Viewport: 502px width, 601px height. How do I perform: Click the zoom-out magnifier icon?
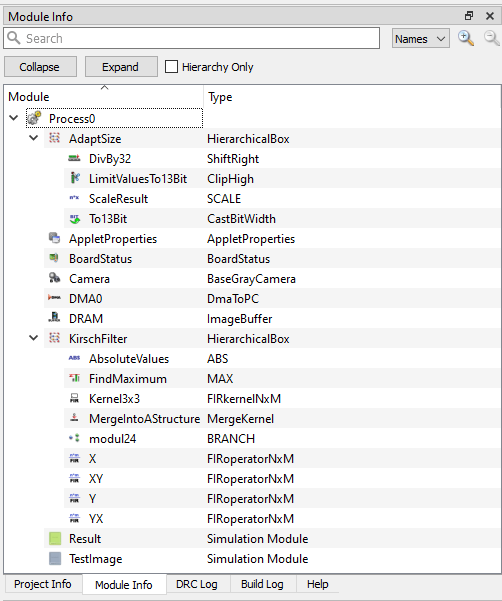click(491, 38)
